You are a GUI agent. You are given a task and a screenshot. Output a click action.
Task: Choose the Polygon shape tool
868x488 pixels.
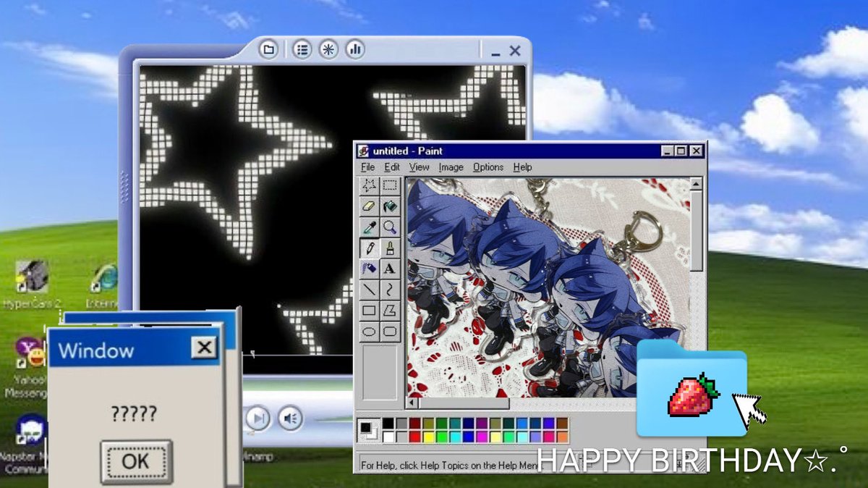click(390, 311)
